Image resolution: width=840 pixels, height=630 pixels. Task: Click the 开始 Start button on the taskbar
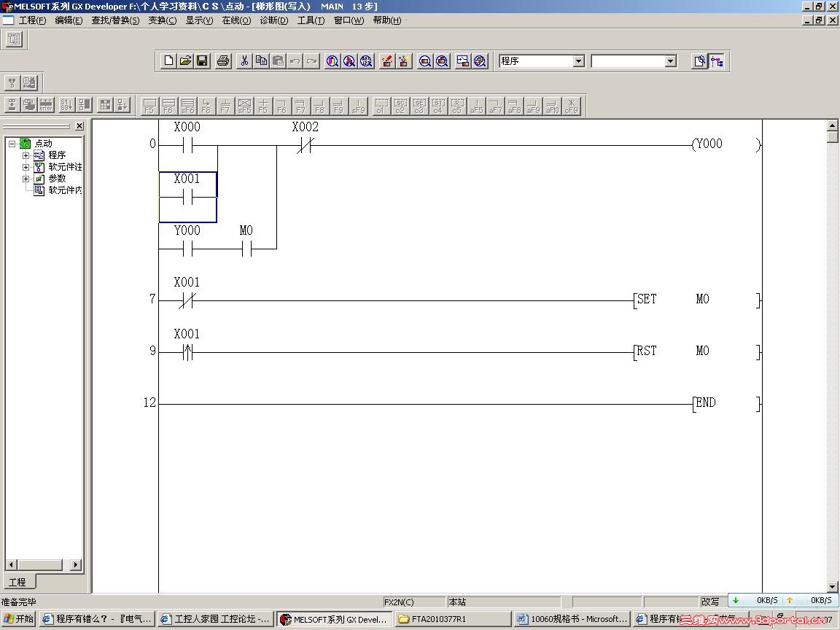(x=19, y=619)
